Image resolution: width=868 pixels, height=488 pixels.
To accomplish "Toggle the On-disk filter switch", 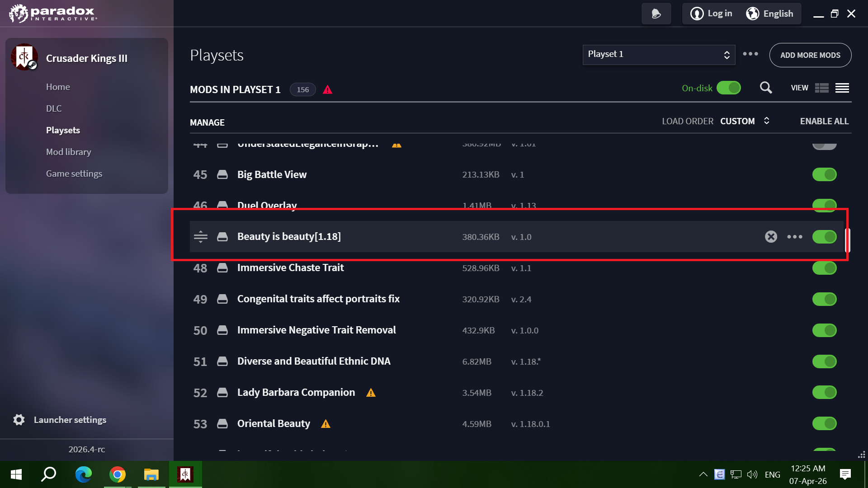I will coord(729,88).
